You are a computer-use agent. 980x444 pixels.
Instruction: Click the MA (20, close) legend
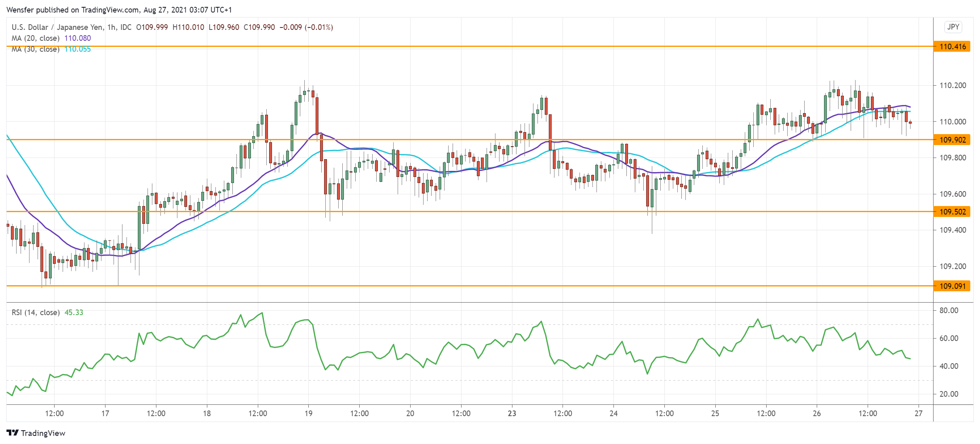[36, 38]
